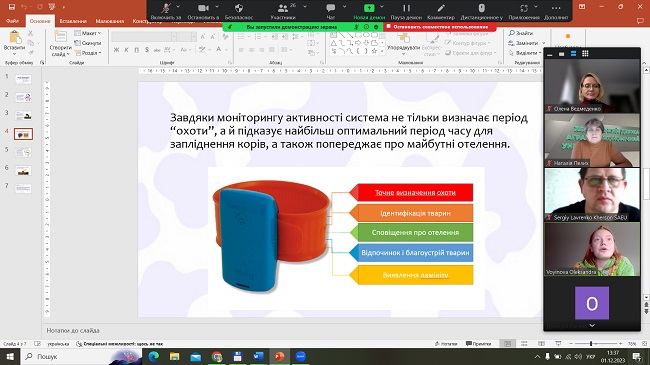Expand the shapes gallery more arrow
The width and height of the screenshot is (650, 365).
click(x=382, y=51)
